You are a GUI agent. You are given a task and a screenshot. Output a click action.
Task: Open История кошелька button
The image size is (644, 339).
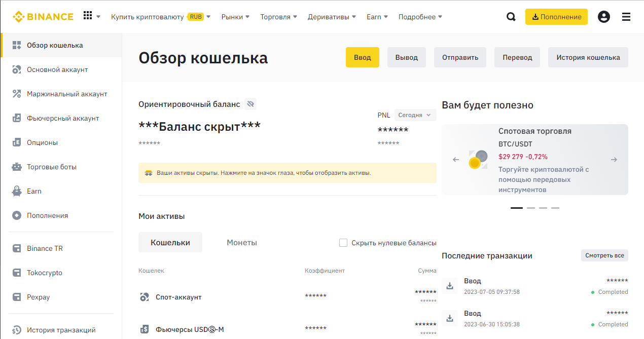[588, 57]
